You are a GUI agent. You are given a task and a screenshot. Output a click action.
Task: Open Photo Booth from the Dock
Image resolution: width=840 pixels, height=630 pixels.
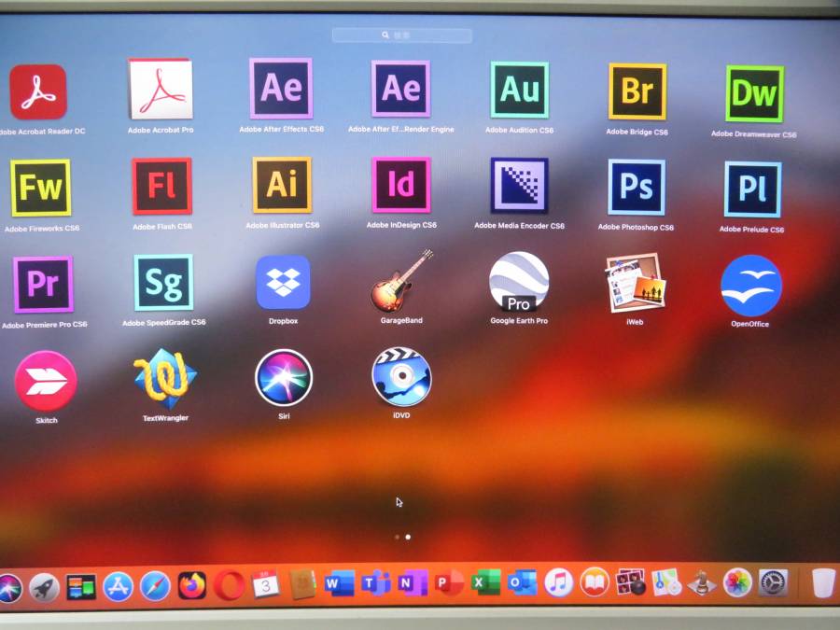click(630, 582)
